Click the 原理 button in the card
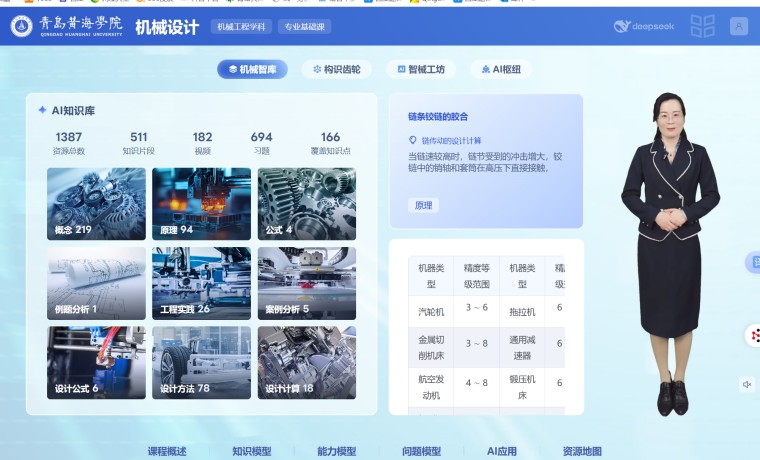Image resolution: width=760 pixels, height=460 pixels. click(424, 205)
